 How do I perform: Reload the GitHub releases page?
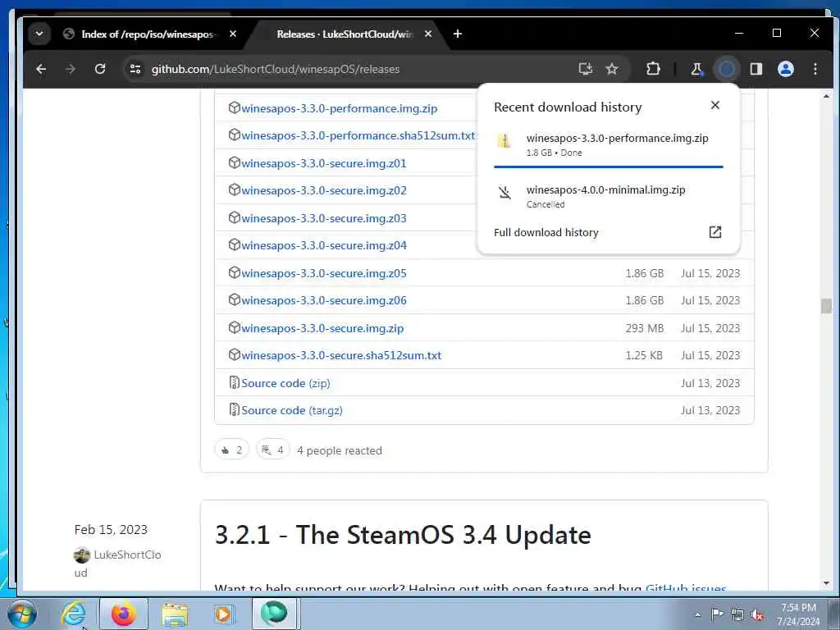(99, 69)
